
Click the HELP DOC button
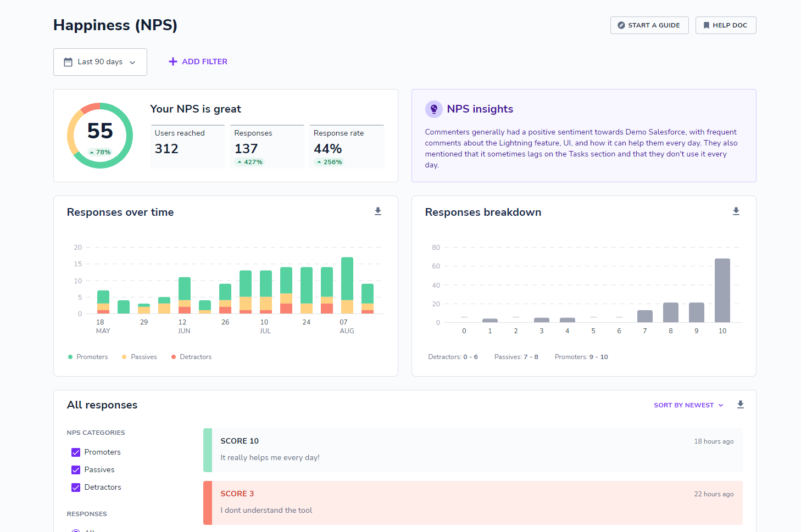point(726,25)
